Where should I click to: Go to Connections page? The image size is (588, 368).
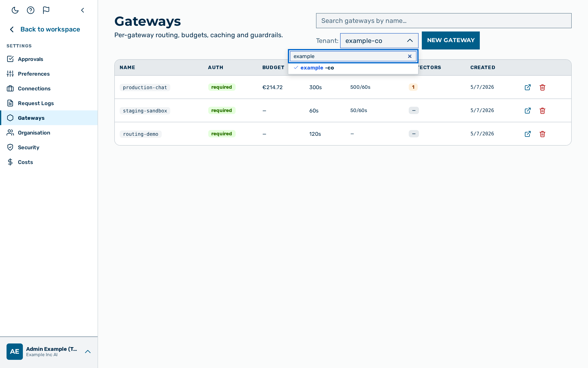(x=49, y=89)
